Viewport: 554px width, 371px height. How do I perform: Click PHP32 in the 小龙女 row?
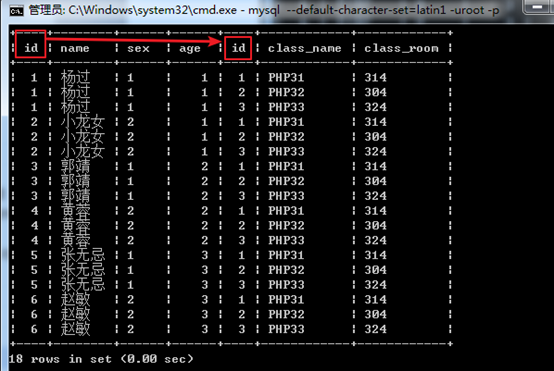click(286, 137)
